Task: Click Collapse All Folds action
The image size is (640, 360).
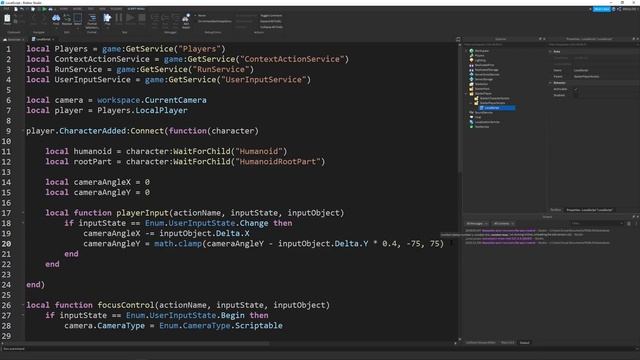Action: pos(271,27)
